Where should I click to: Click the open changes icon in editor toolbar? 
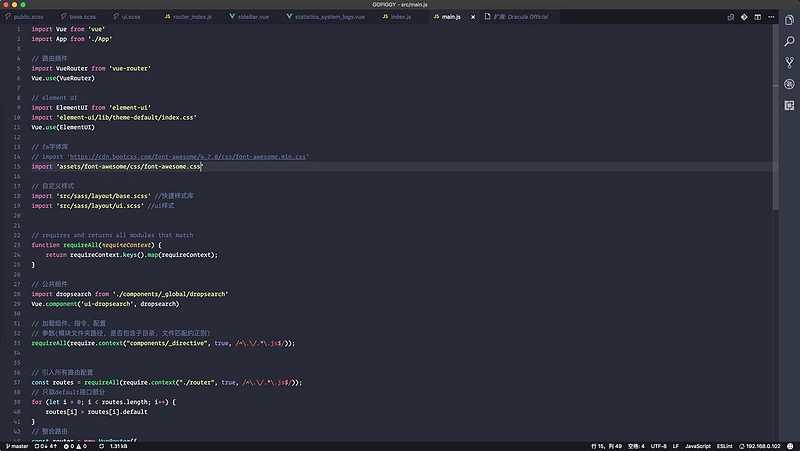[x=731, y=17]
